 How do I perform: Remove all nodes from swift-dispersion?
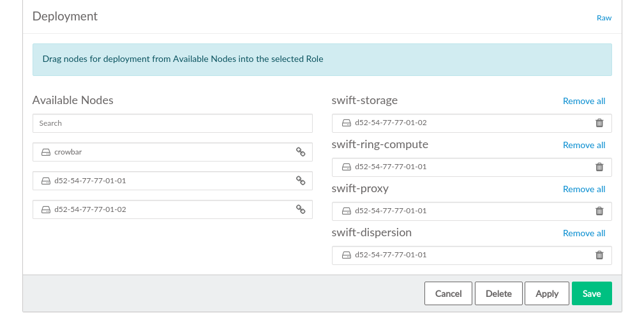point(583,233)
